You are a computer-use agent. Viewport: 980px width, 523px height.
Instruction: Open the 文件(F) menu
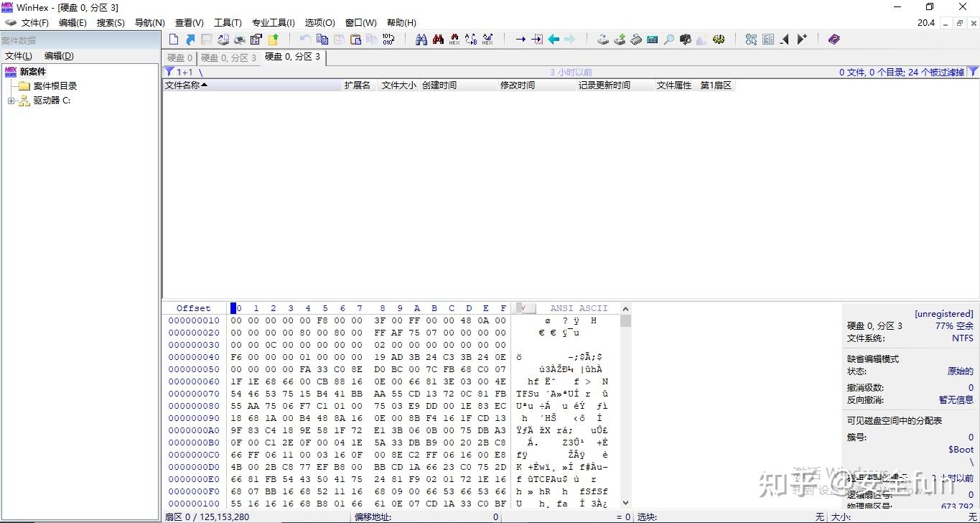coord(35,23)
